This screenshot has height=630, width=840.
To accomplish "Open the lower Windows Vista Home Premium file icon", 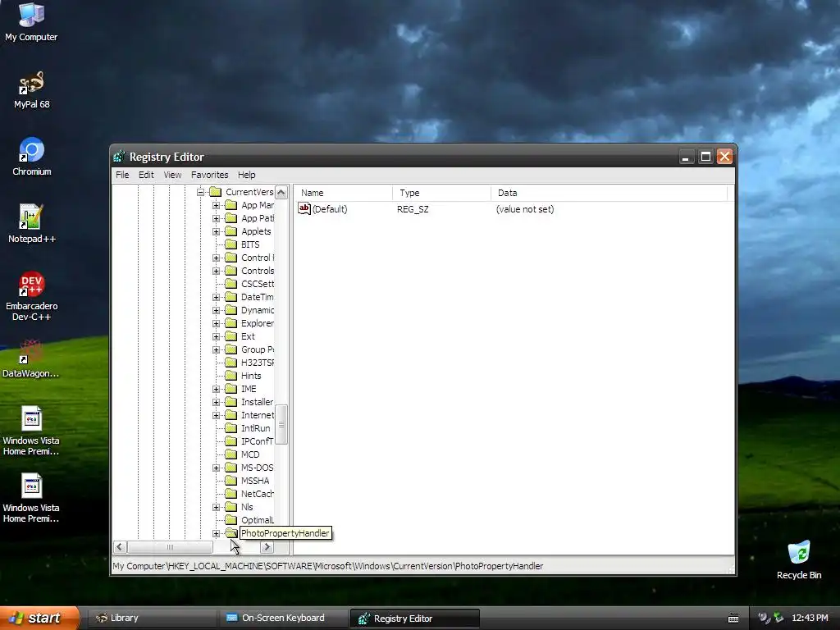I will (31, 486).
